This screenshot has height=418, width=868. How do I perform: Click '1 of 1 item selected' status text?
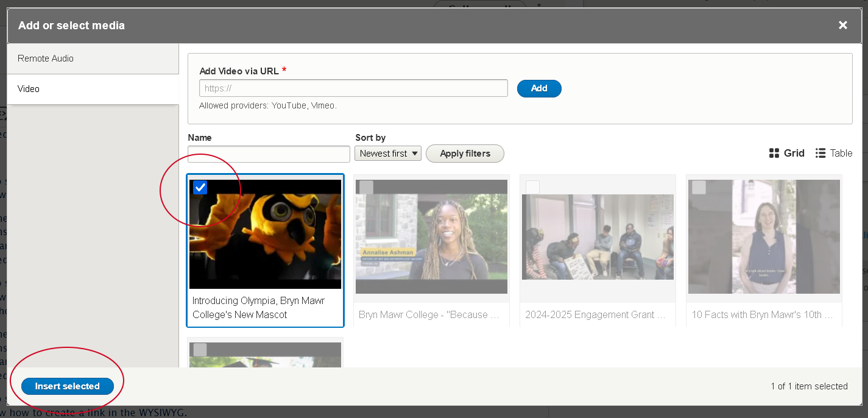809,386
